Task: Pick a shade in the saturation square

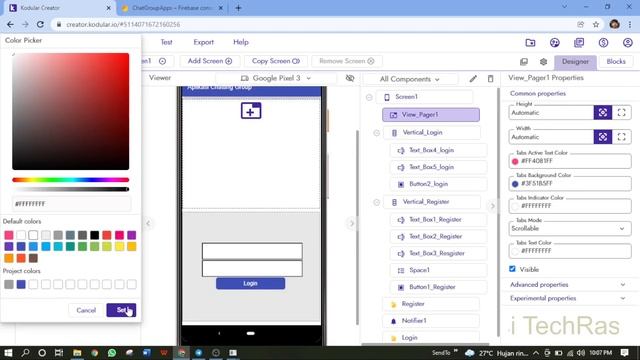Action: [71, 111]
